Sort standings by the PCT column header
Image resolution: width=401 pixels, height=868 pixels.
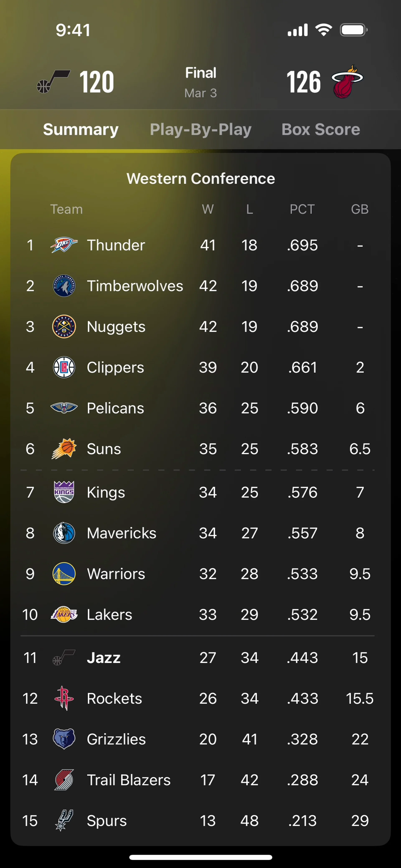pos(302,209)
